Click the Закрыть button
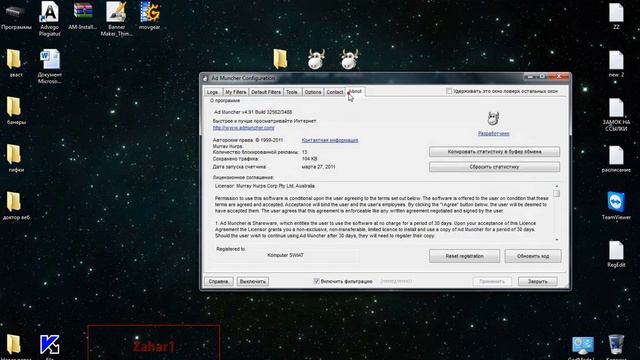Screen dimensions: 640x360 pyautogui.click(x=538, y=282)
